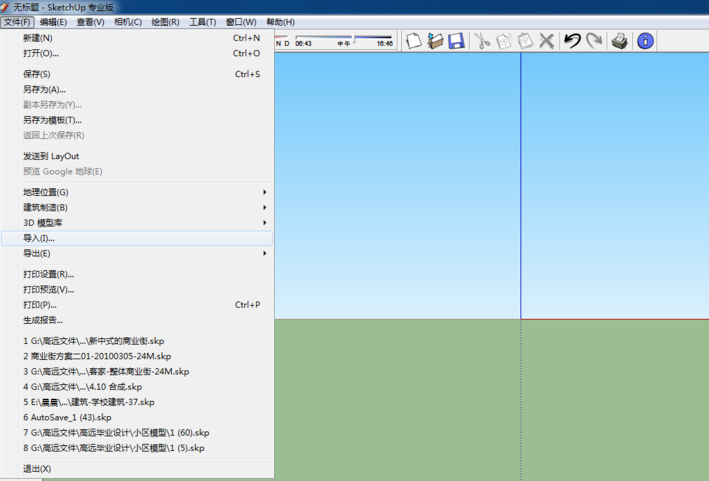The width and height of the screenshot is (709, 481).
Task: Click the Cut scissors toolbar icon
Action: [x=482, y=41]
